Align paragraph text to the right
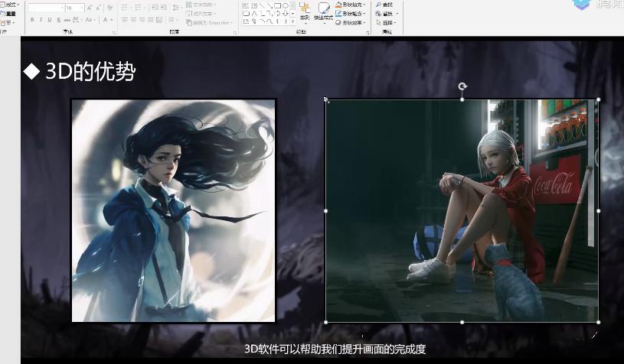 point(142,19)
